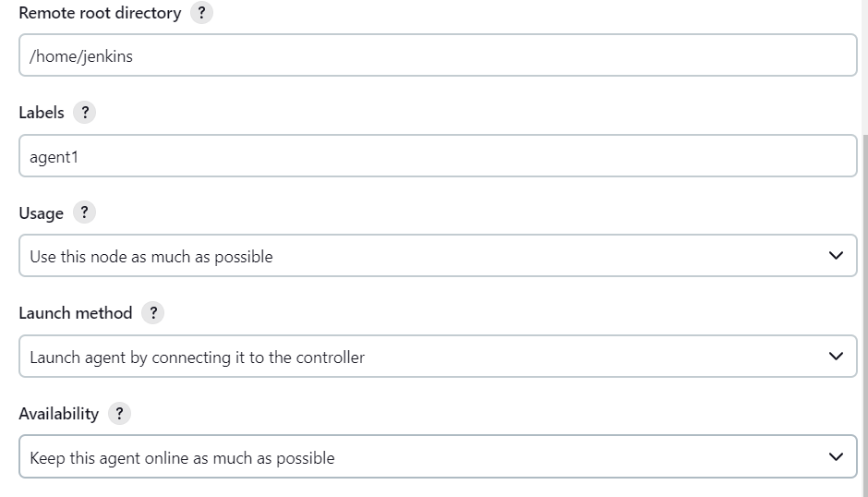Click the 'Availability' label text
Viewport: 868px width, 497px height.
(58, 414)
